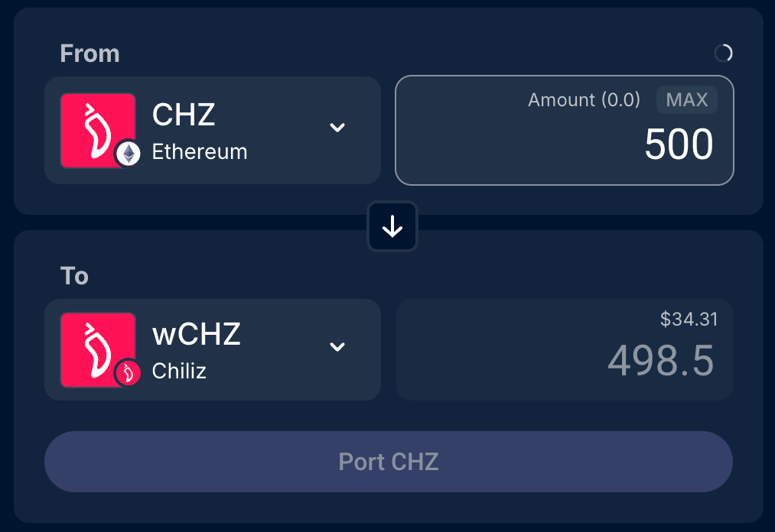The height and width of the screenshot is (532, 775).
Task: Click the Ethereum network name text
Action: (x=200, y=152)
